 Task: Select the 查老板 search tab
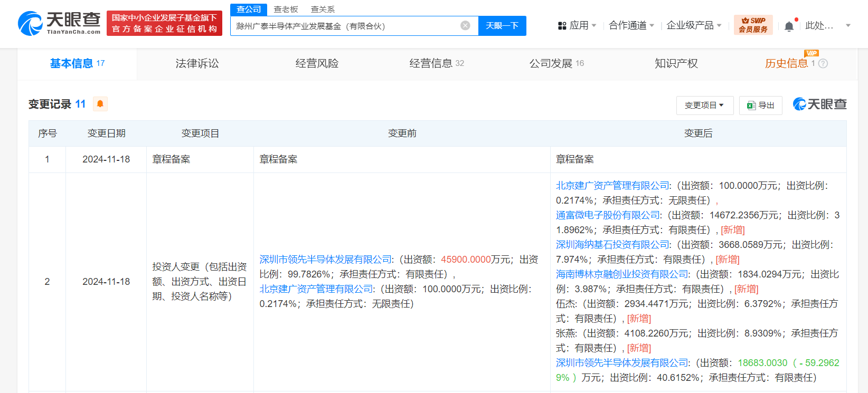click(x=286, y=9)
